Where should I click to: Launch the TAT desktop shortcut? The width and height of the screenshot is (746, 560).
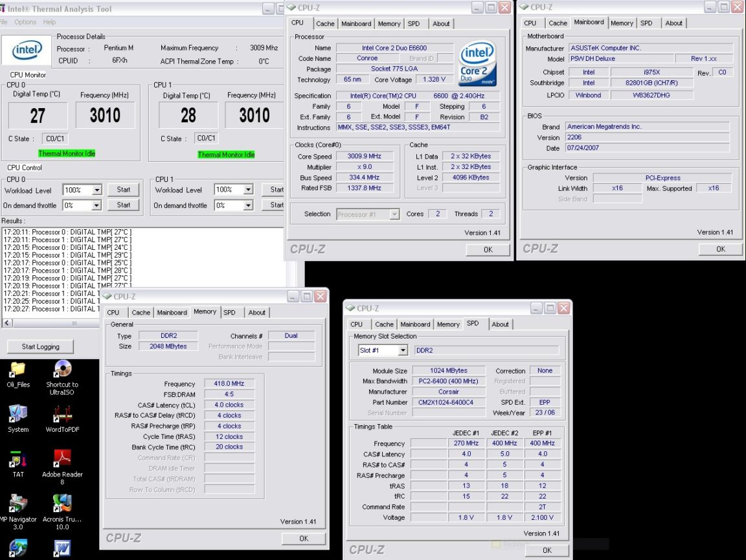tap(17, 464)
